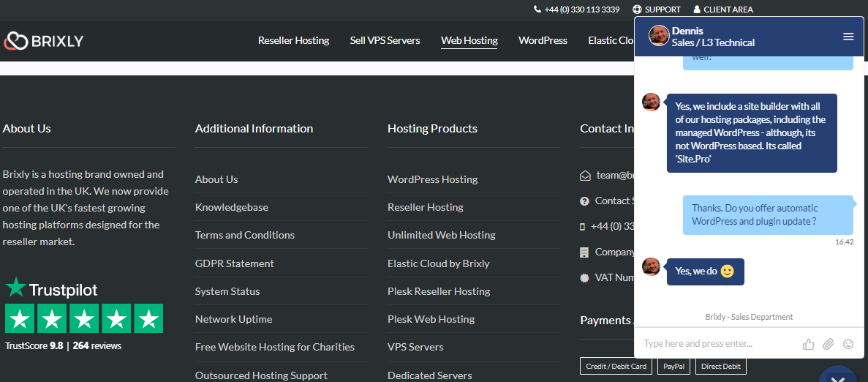This screenshot has width=868, height=382.
Task: Open the GDPR Statement link
Action: click(234, 263)
